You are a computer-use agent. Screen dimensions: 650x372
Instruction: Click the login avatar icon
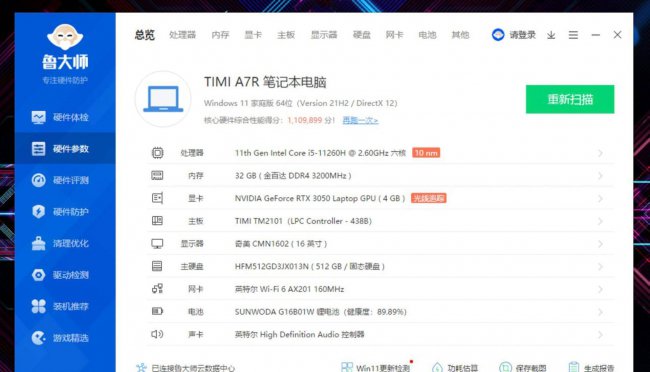498,35
